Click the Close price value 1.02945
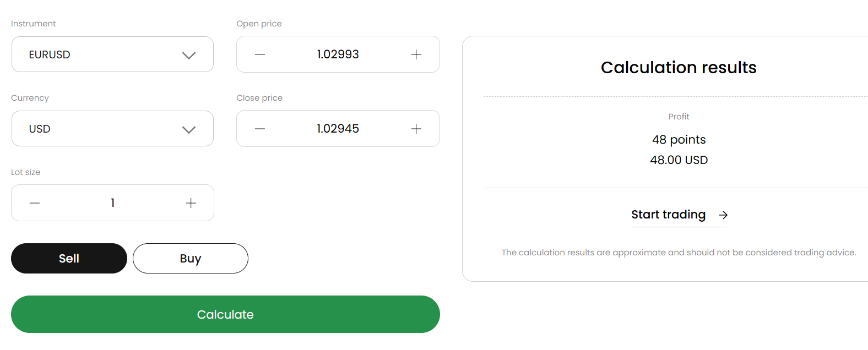The width and height of the screenshot is (868, 350). click(x=338, y=129)
